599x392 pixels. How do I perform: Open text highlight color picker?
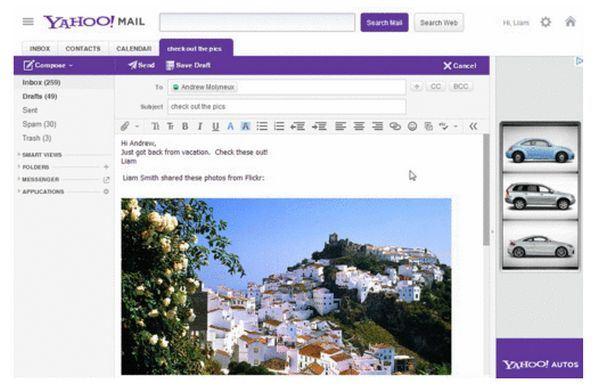tap(246, 126)
